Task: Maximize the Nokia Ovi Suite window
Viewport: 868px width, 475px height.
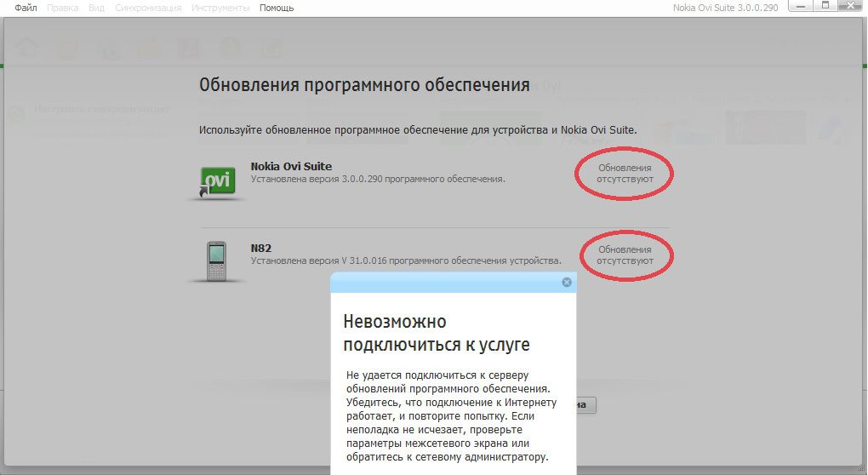Action: [x=825, y=6]
